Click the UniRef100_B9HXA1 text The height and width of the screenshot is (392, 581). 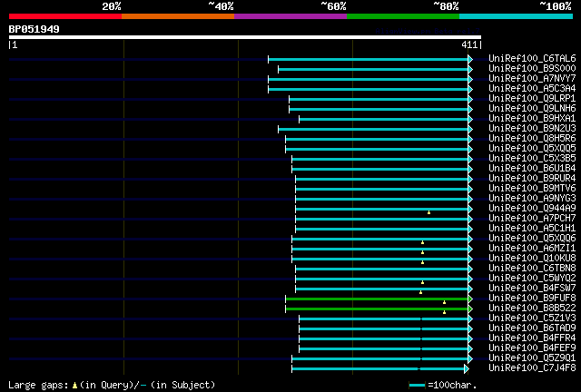click(532, 118)
